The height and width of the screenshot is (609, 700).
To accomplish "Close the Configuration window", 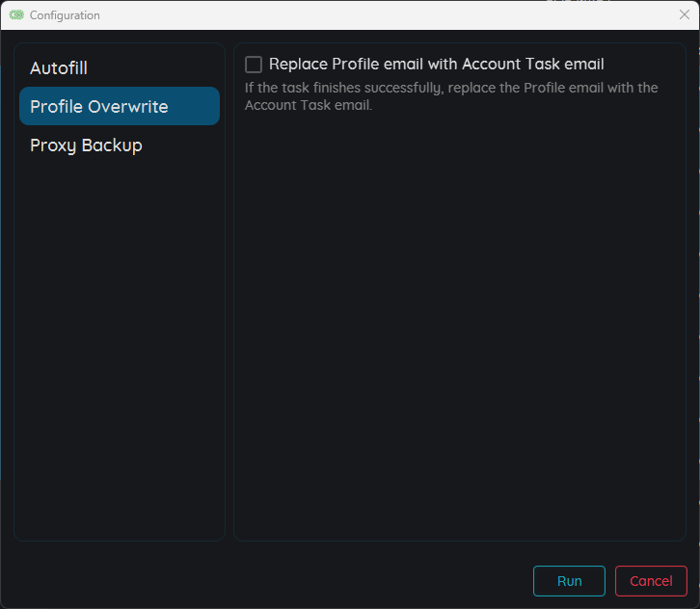I will [x=684, y=14].
